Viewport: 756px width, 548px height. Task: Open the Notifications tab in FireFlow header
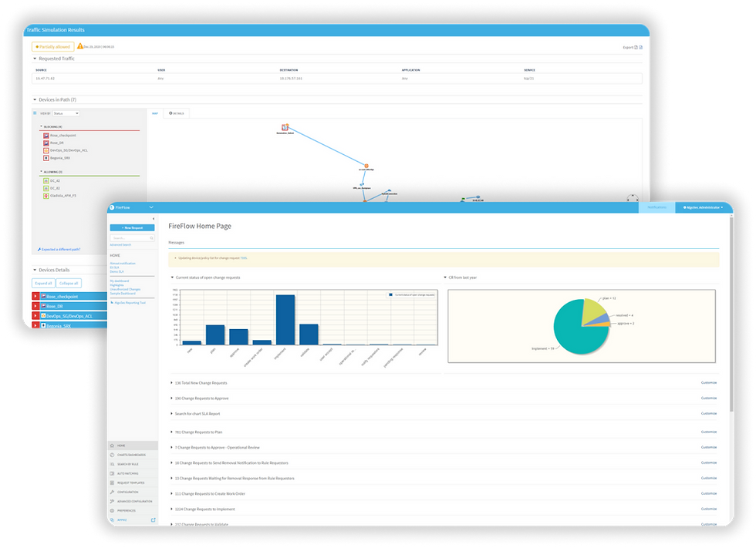(656, 207)
